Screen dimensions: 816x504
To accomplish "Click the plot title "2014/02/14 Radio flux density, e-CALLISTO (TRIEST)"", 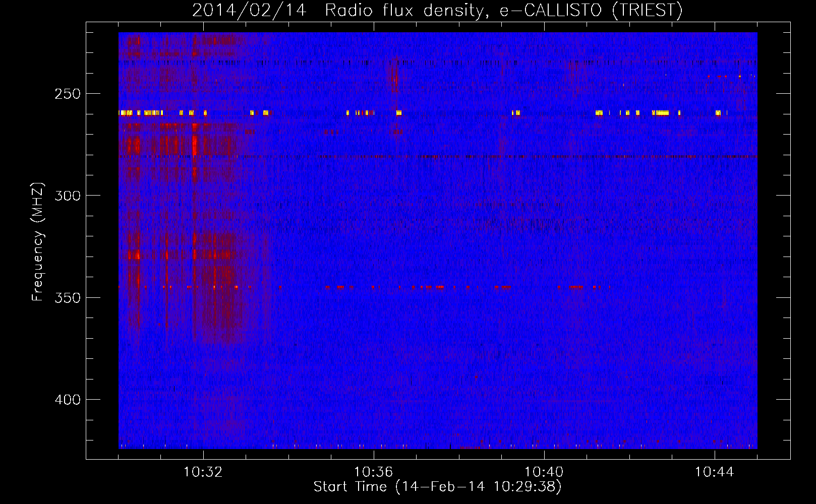I will 437,10.
